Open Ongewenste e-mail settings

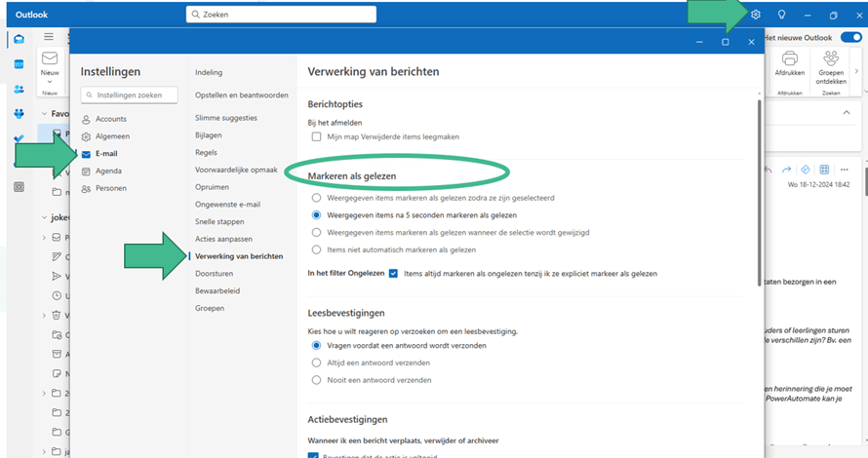(x=227, y=204)
